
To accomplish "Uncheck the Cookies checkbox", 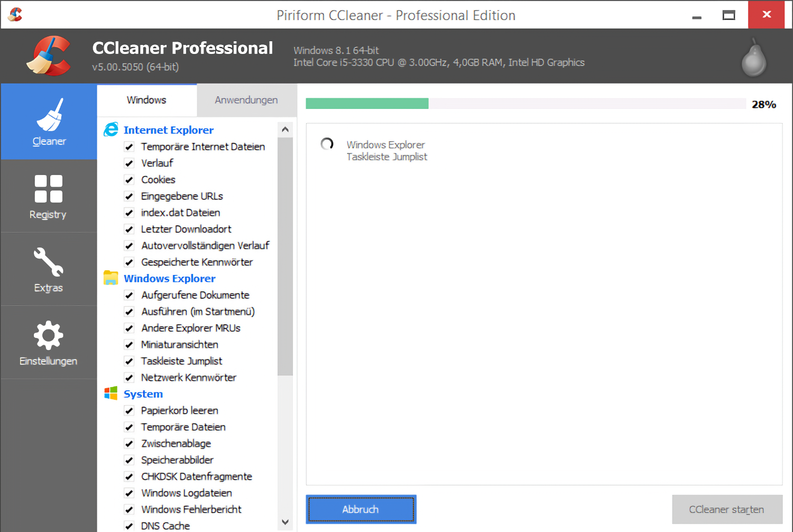I will point(129,180).
